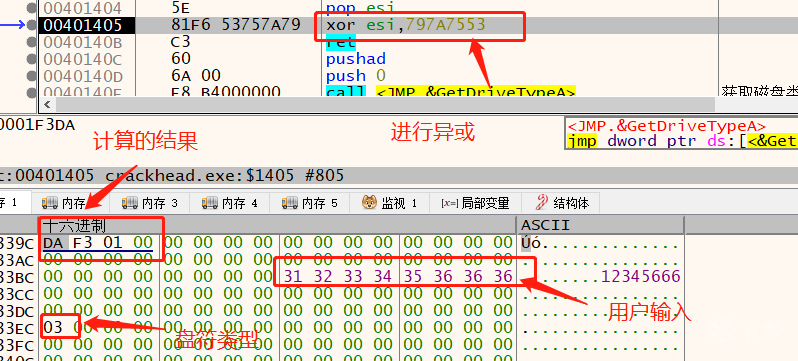Click <JMP.&GetDriveTypeA> in the info box
The height and width of the screenshot is (361, 798).
(666, 126)
